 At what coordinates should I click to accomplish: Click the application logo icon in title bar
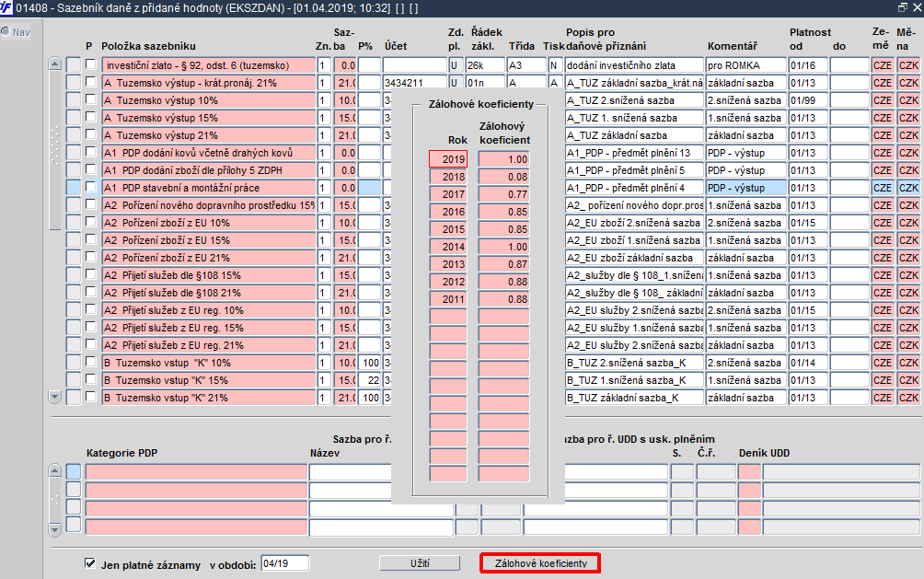click(x=7, y=8)
